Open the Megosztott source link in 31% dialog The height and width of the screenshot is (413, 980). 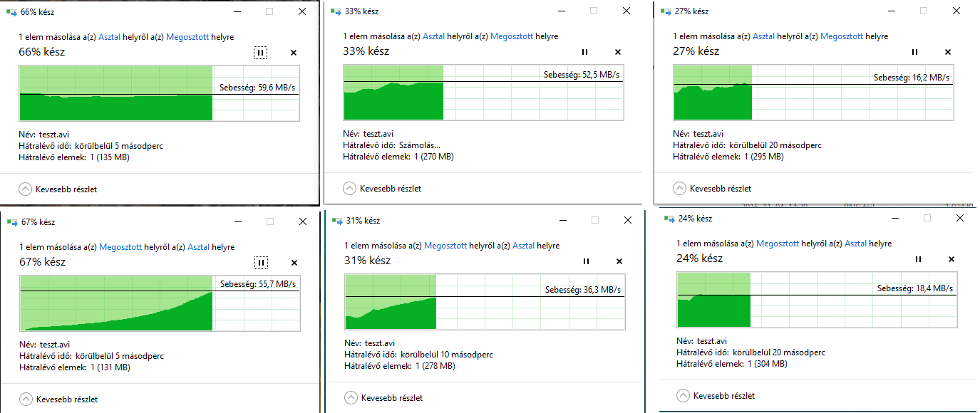coord(445,246)
